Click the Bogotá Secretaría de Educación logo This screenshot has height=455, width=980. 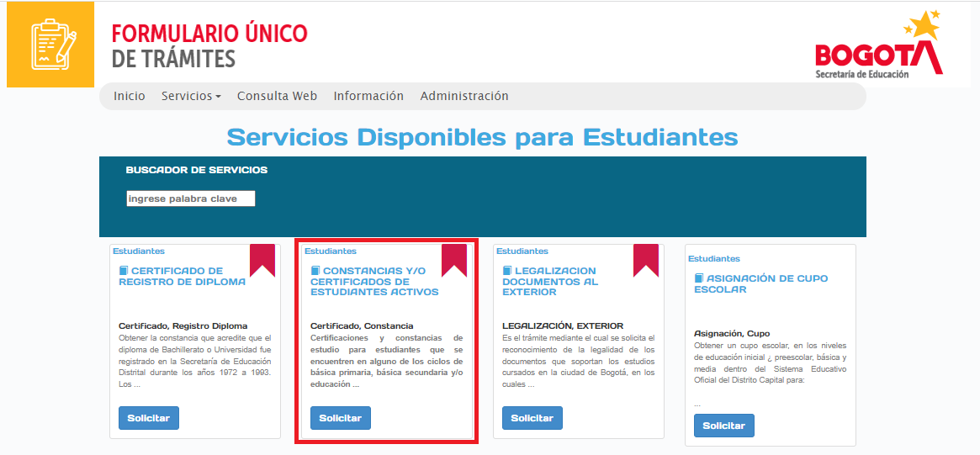pos(878,47)
